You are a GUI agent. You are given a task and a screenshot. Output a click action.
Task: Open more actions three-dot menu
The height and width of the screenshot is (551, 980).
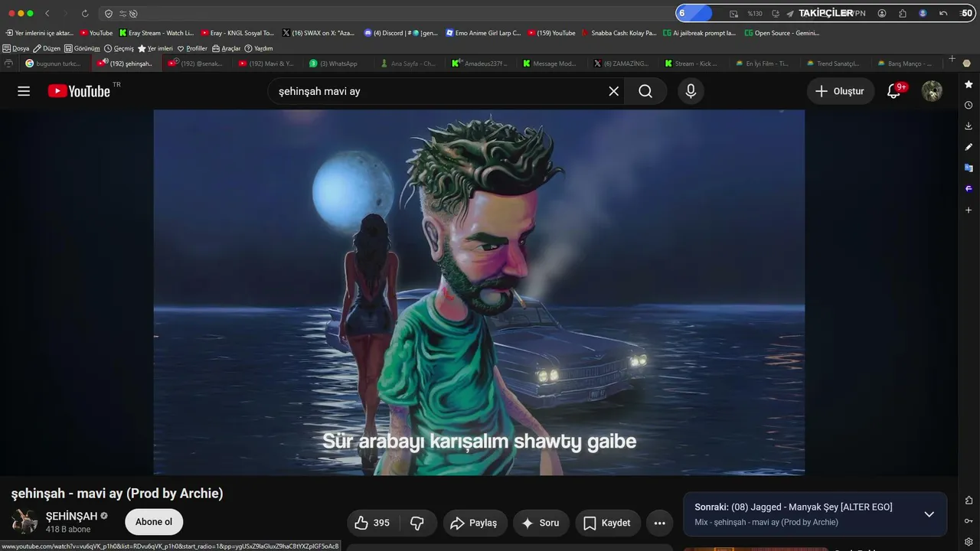660,523
